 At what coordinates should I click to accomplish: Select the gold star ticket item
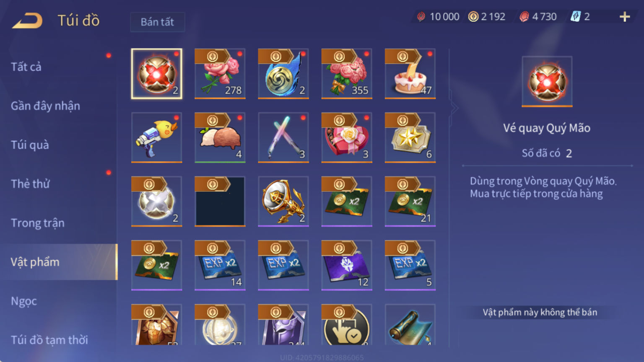[410, 137]
